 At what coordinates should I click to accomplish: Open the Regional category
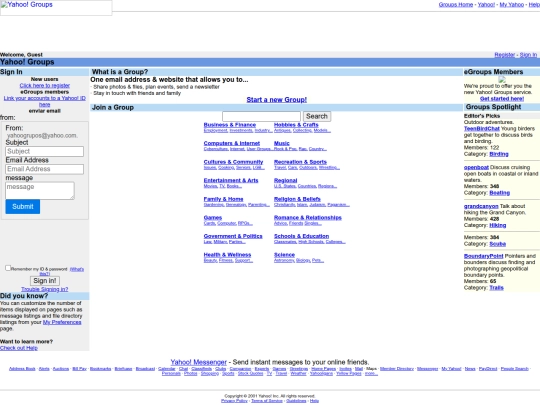tap(285, 180)
